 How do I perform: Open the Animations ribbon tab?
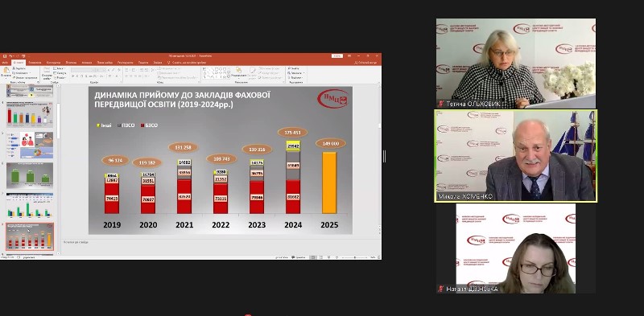coord(87,63)
